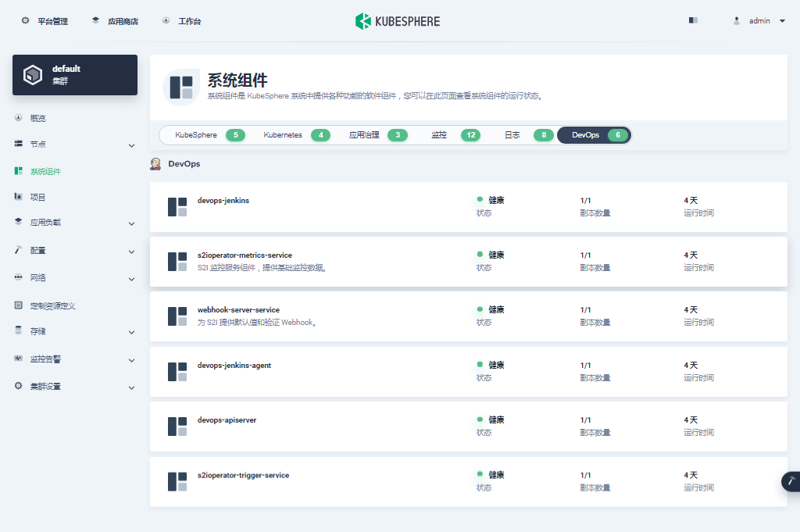Click the webhook-server-service component icon
The height and width of the screenshot is (532, 800).
177,316
